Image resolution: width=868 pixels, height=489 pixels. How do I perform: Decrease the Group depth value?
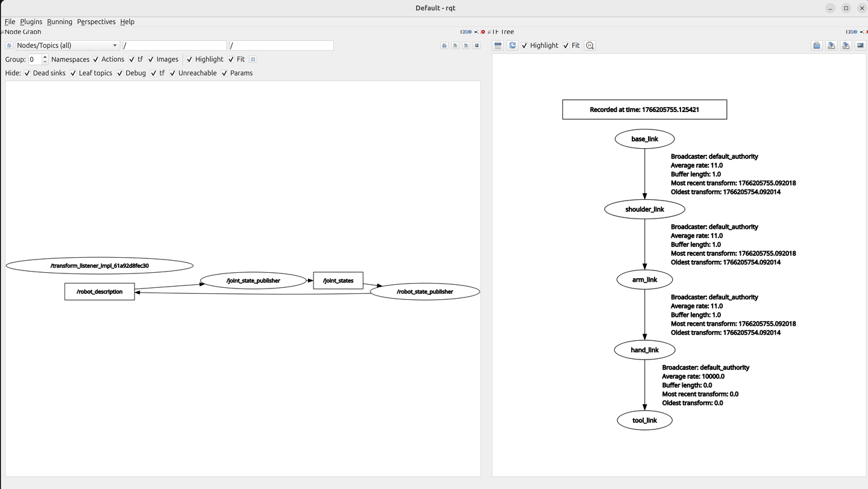(45, 62)
